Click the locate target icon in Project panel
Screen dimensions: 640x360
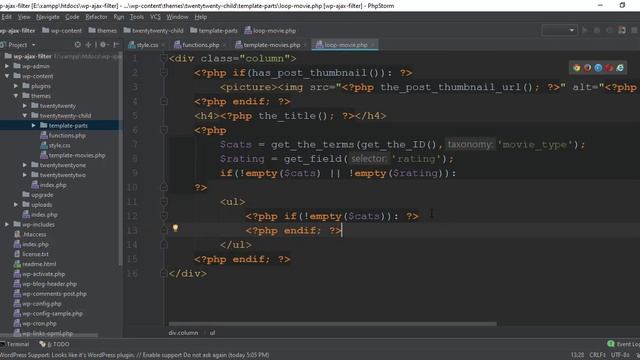(78, 45)
